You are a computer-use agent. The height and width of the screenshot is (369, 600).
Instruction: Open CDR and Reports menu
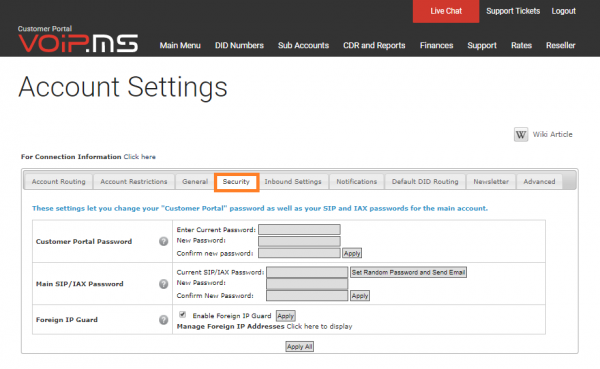[x=374, y=46]
